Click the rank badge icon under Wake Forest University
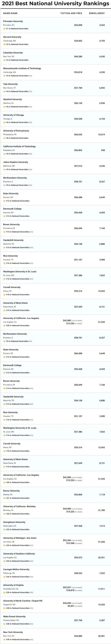This screenshot has height=644, width=111. (4, 624)
